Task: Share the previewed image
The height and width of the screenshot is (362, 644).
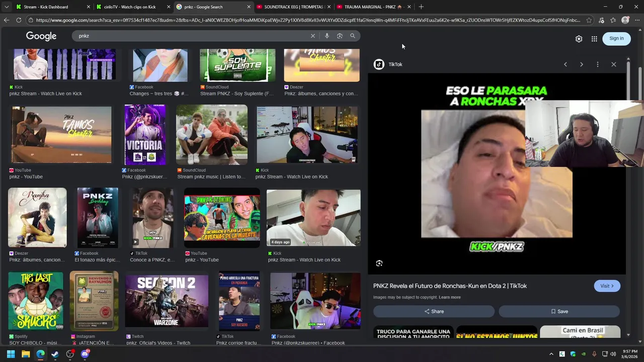Action: pyautogui.click(x=434, y=311)
